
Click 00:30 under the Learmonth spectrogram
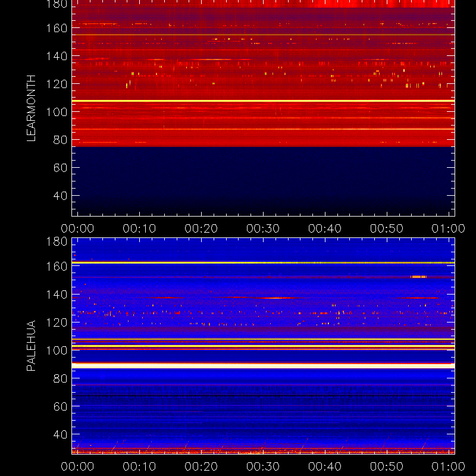263,228
